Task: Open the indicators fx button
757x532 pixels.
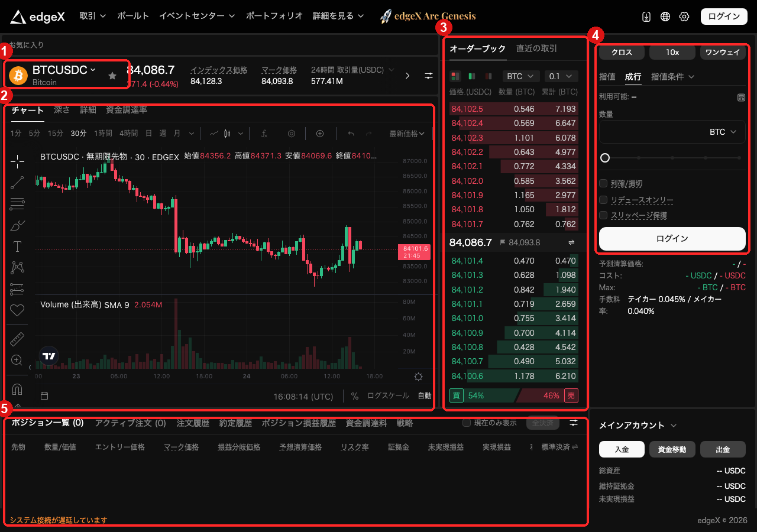Action: click(264, 134)
